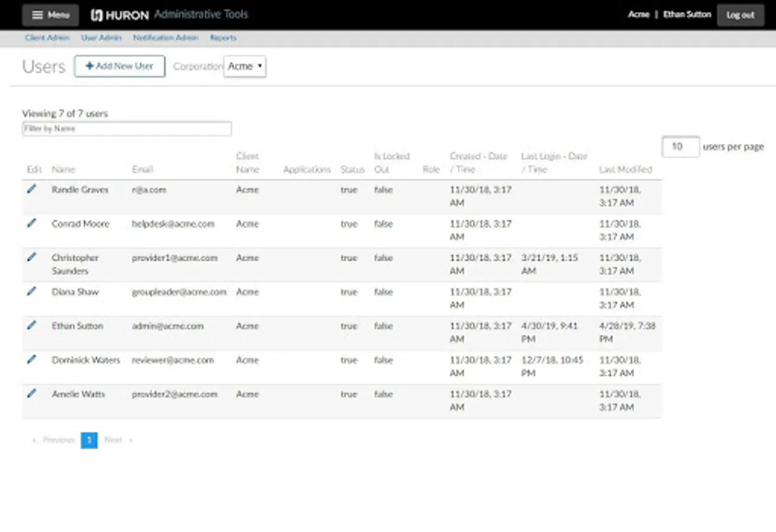776x532 pixels.
Task: Open the Notification Admin tab
Action: tap(165, 38)
